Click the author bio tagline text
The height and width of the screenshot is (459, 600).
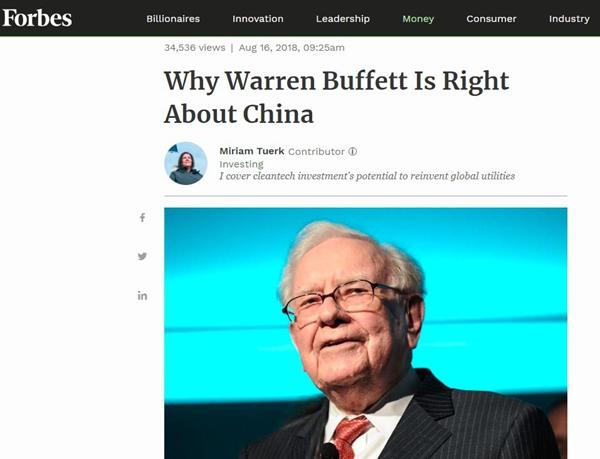point(367,176)
